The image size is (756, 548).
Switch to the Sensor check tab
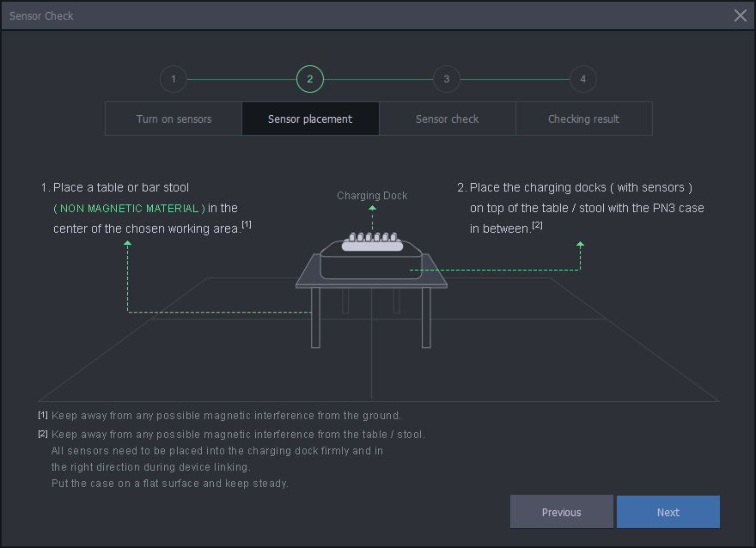(447, 119)
